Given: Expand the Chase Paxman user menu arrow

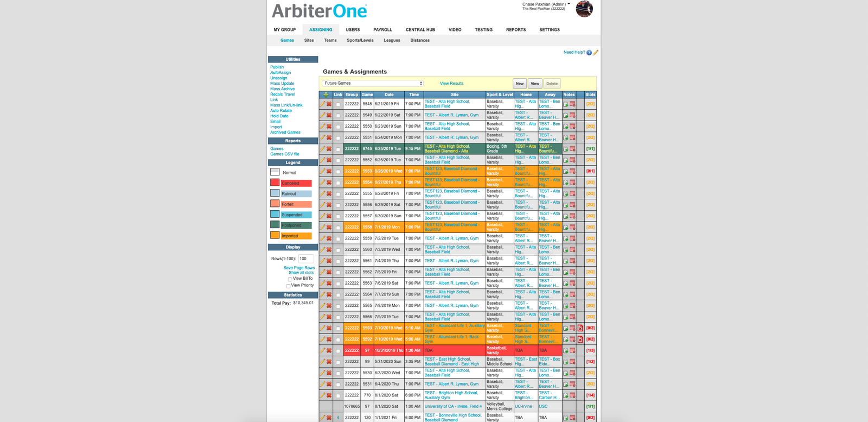Looking at the screenshot, I should pyautogui.click(x=569, y=4).
